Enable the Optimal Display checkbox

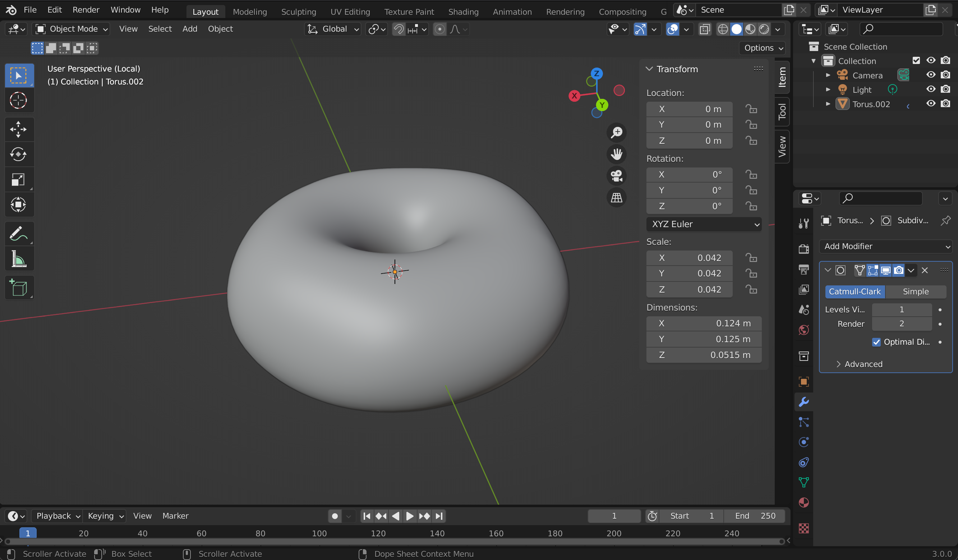pos(876,342)
